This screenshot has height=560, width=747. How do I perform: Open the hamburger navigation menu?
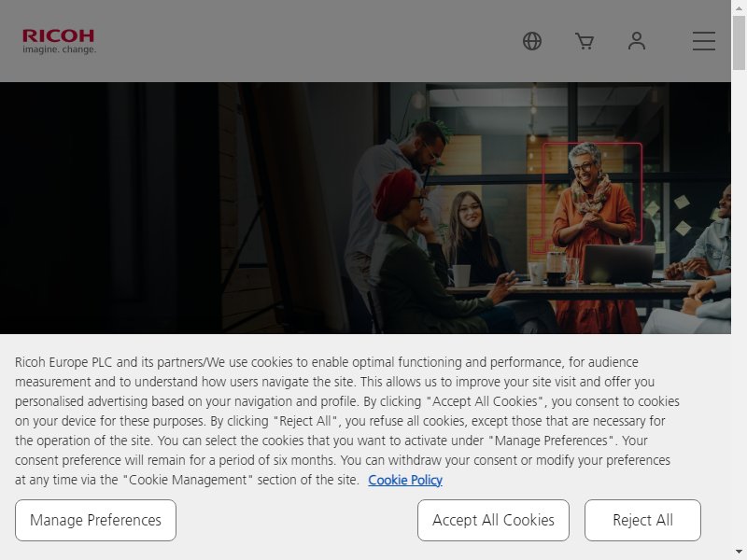[x=704, y=41]
